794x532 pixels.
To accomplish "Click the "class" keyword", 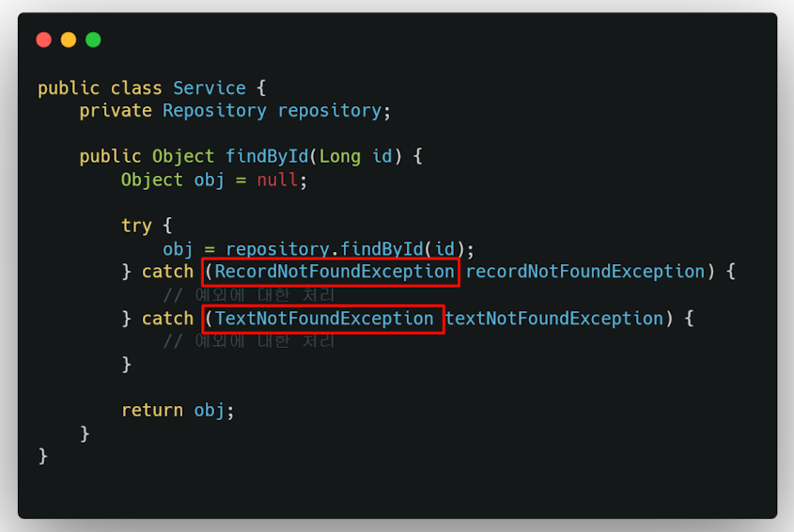I will 136,88.
